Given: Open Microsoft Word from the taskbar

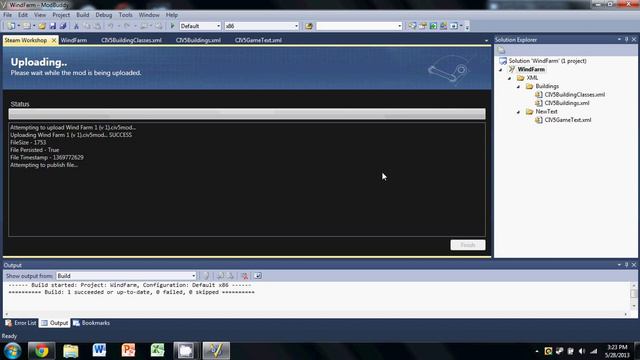Looking at the screenshot, I should tap(99, 351).
